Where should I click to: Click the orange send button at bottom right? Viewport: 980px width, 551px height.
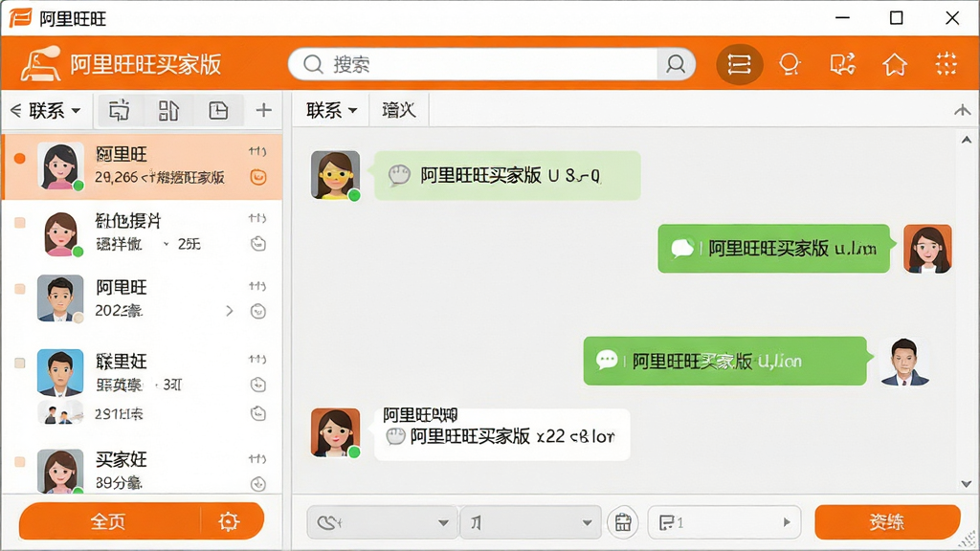(x=887, y=521)
